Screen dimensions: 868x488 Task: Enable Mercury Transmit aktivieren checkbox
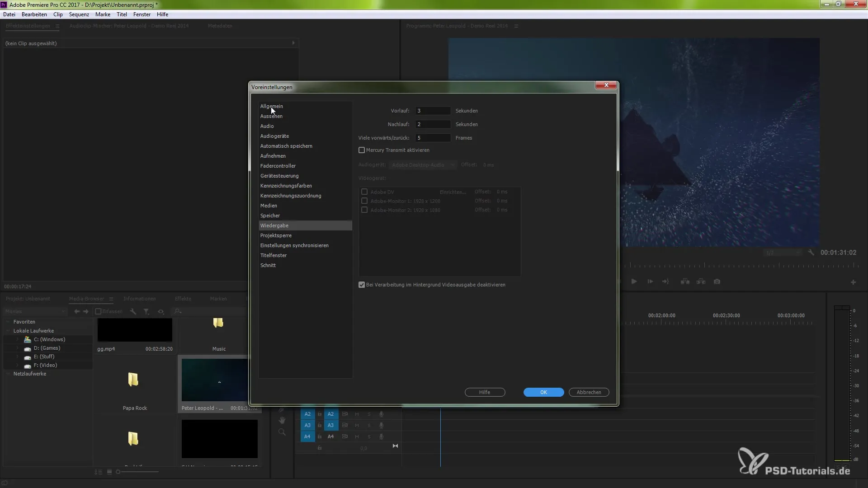(362, 150)
